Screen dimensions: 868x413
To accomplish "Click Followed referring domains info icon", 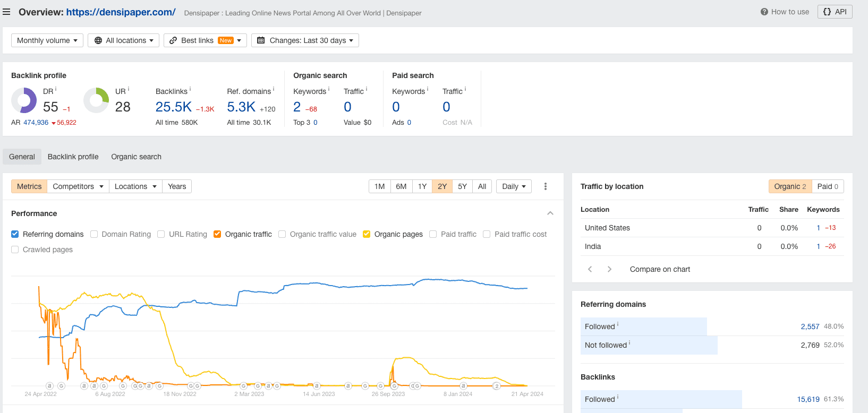I will (618, 324).
